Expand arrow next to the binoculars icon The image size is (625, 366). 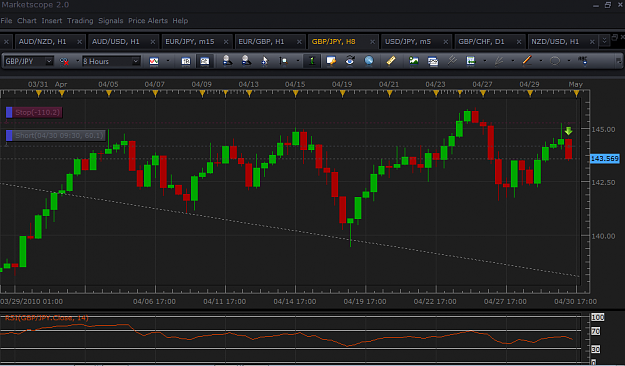coord(78,61)
